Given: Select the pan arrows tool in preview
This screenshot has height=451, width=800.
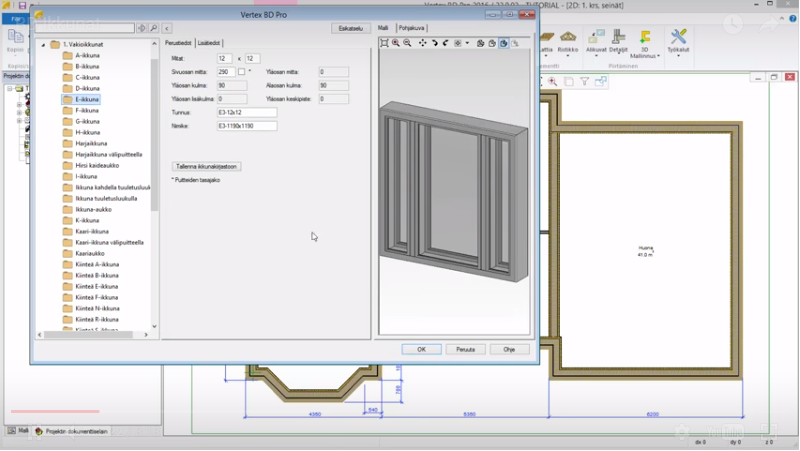Looking at the screenshot, I should pos(422,43).
